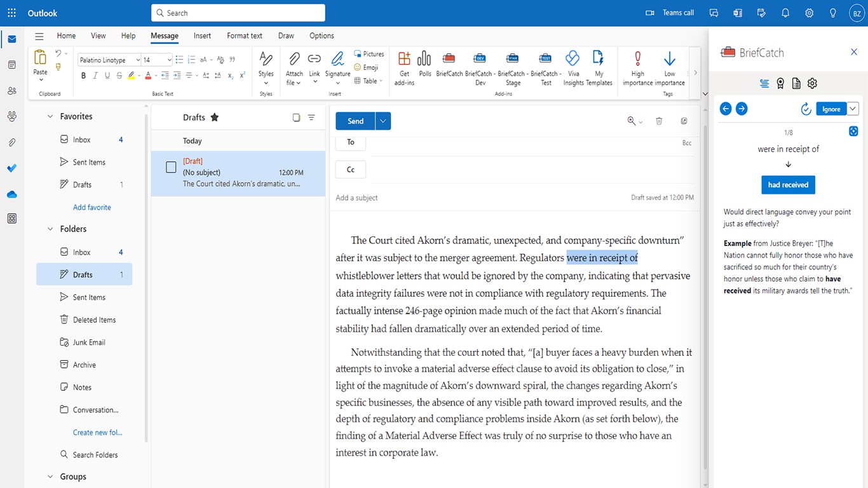
Task: Open the app launcher grid
Action: pos(11,13)
